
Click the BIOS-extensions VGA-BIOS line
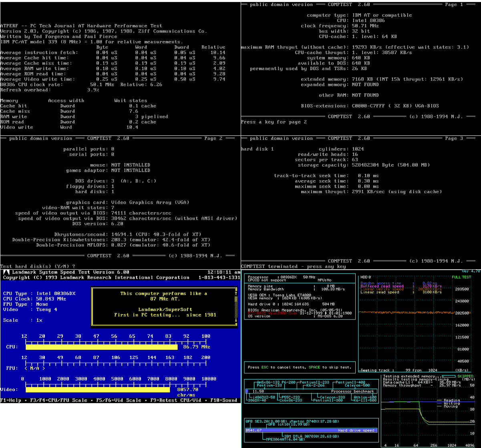click(370, 106)
